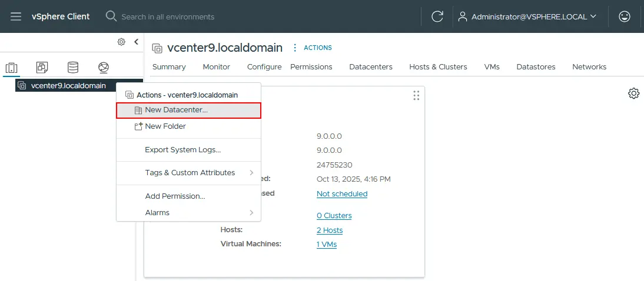Image resolution: width=644 pixels, height=281 pixels.
Task: Click the New Folder plus icon
Action: (138, 126)
